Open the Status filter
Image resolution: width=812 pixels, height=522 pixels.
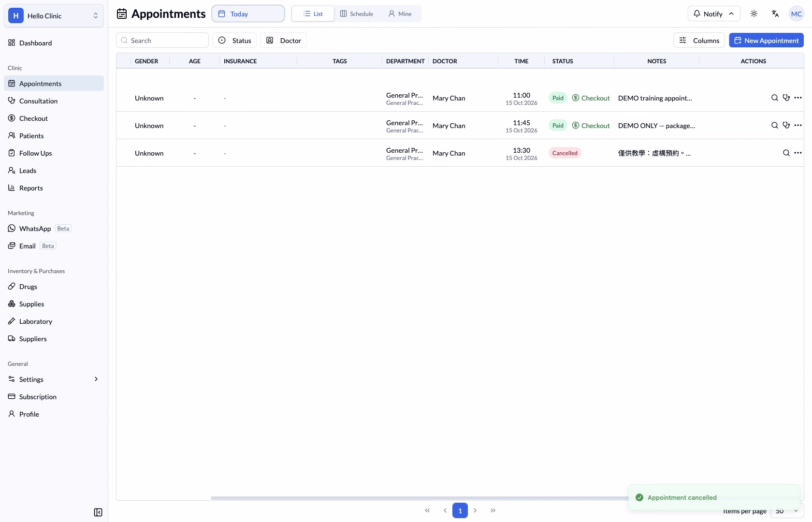pyautogui.click(x=234, y=40)
